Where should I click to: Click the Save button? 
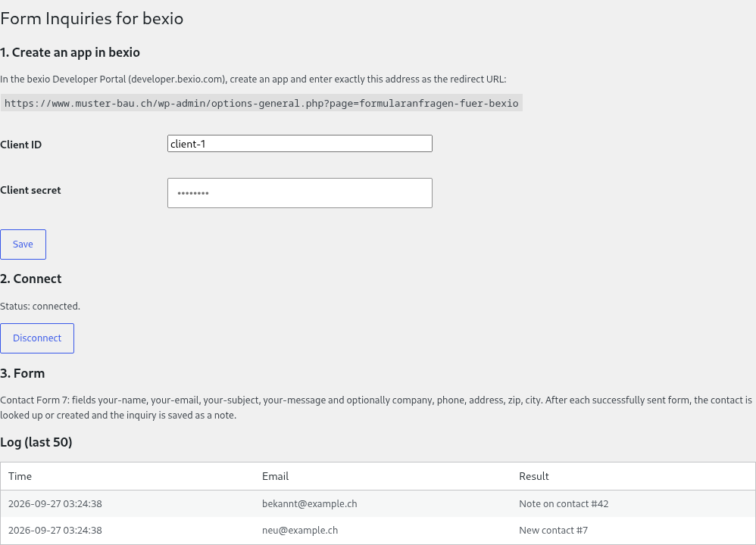23,244
